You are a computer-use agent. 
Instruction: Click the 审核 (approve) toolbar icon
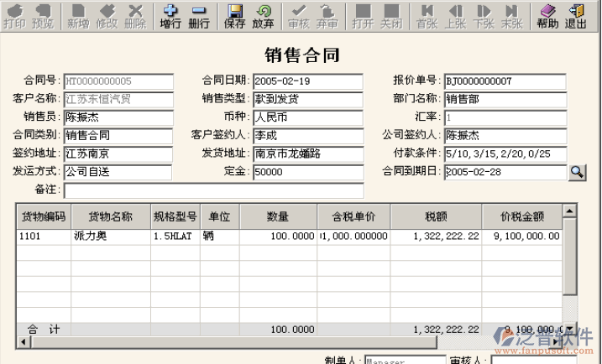[x=298, y=16]
